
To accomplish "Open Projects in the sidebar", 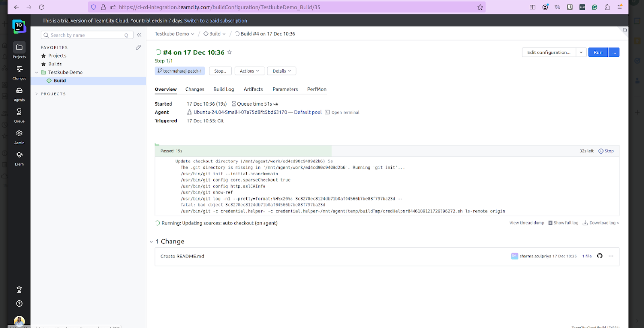I will 19,50.
